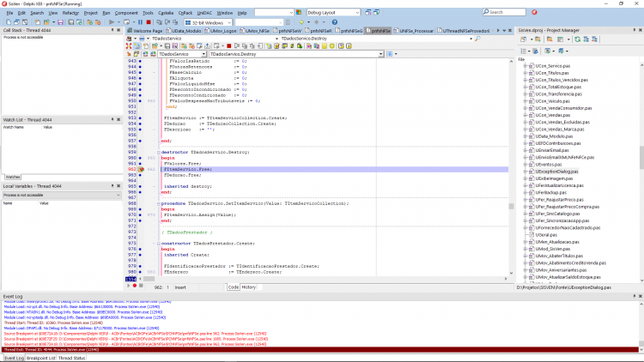Select the Watches tab in Watch List
This screenshot has height=362, width=644.
coord(13,177)
